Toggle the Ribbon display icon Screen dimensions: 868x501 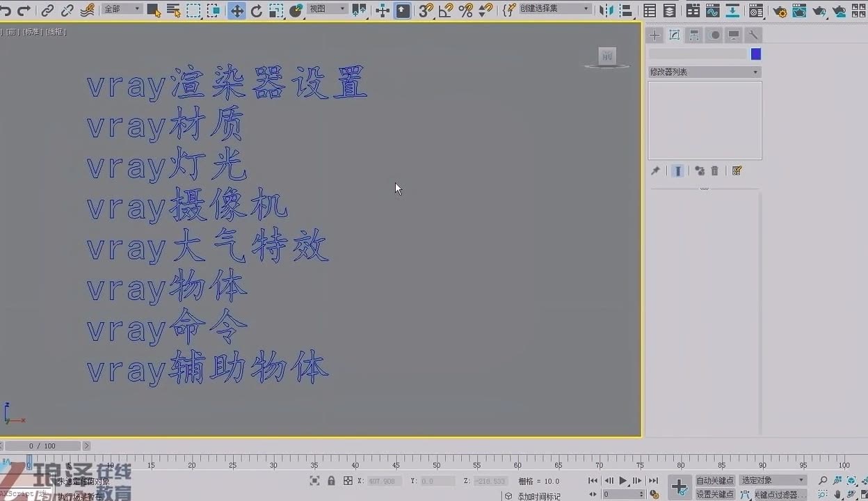[x=693, y=10]
